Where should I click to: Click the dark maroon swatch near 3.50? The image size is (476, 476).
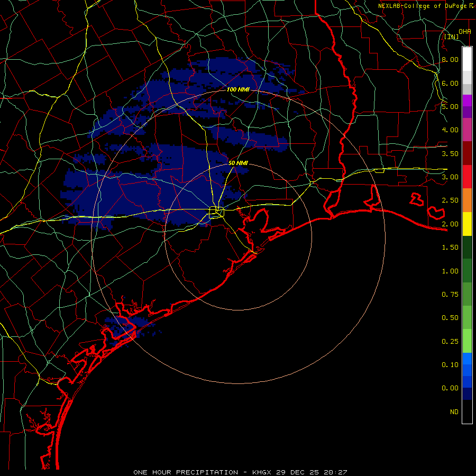tap(467, 153)
